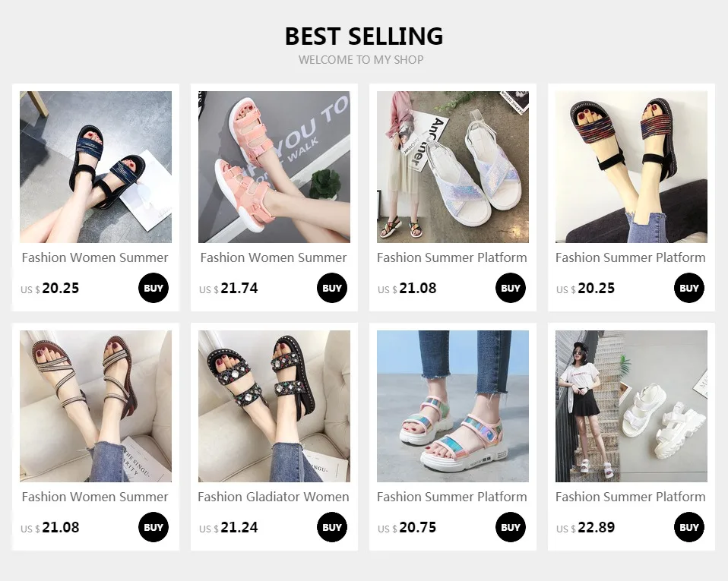
Task: Open the multicolor striped sandal image
Action: (x=631, y=166)
